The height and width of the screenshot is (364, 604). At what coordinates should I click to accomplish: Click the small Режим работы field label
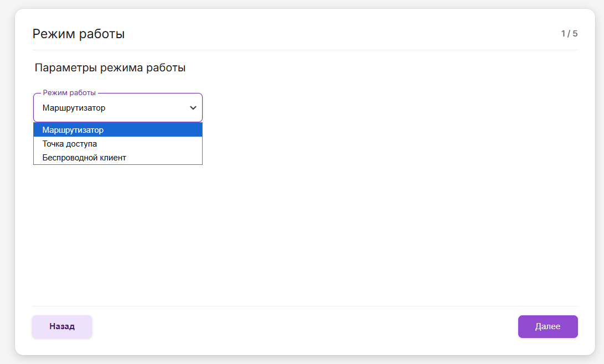[69, 92]
